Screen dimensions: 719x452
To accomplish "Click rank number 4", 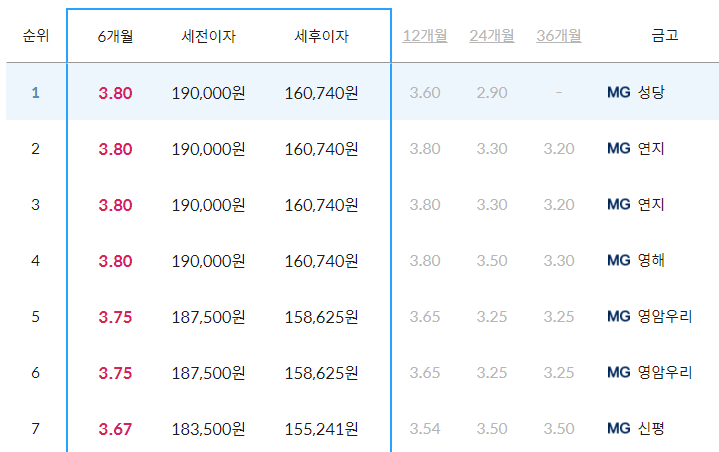I will 35,260.
